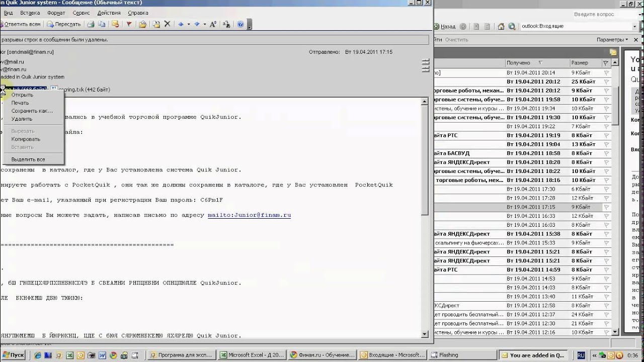Follow the mailto:Junior@finam.ru link
The width and height of the screenshot is (644, 362).
[x=250, y=215]
